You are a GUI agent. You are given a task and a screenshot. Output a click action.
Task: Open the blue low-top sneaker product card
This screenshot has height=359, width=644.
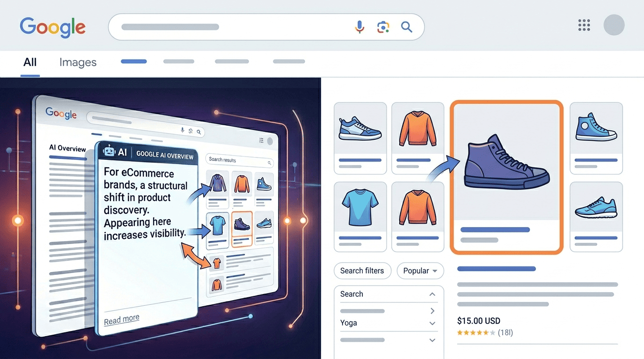coord(360,138)
